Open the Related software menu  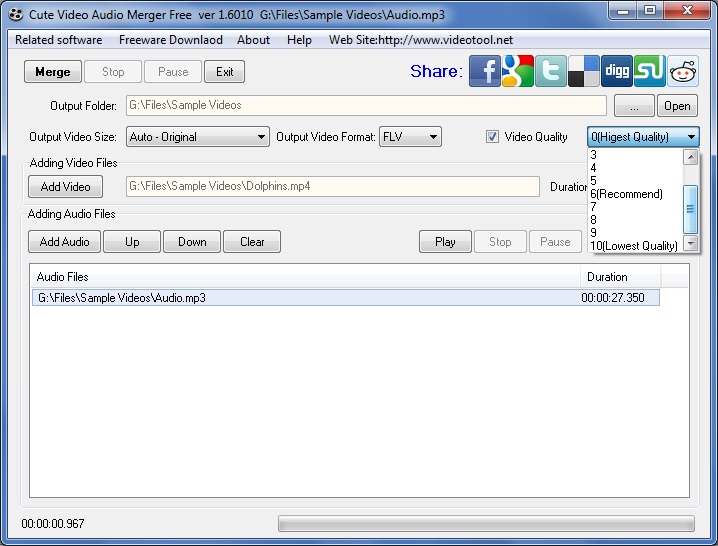point(59,40)
